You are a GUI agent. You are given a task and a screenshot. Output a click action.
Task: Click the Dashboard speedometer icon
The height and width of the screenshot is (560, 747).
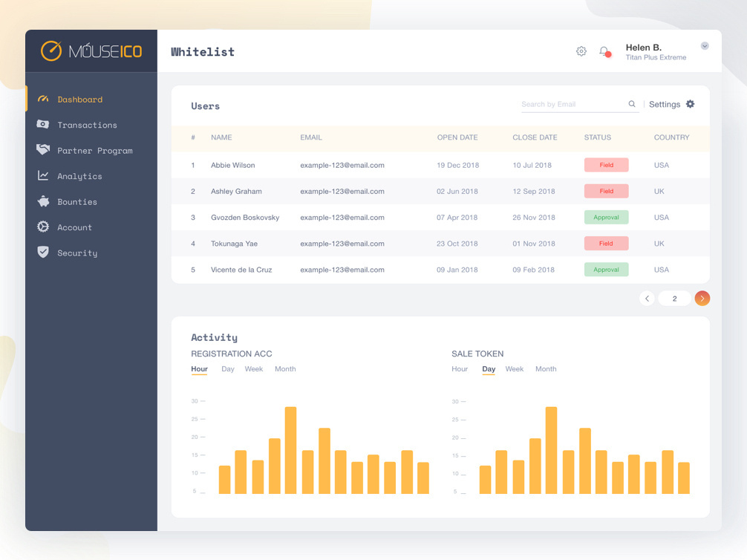pyautogui.click(x=43, y=99)
